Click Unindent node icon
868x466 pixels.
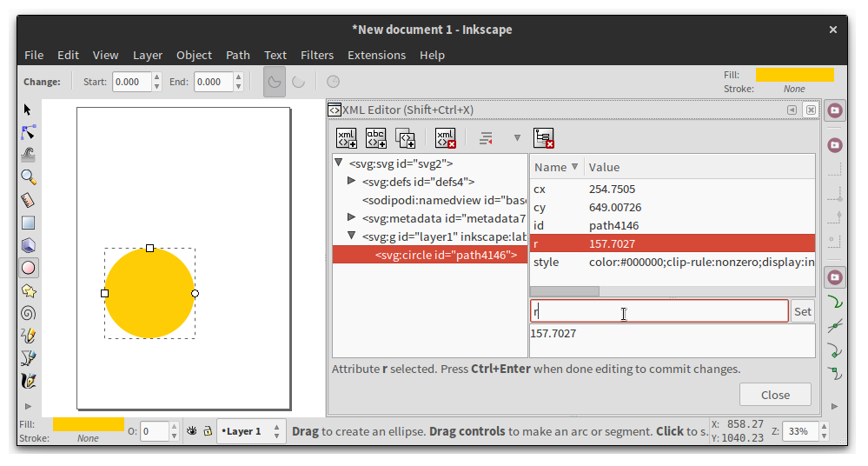pos(486,138)
